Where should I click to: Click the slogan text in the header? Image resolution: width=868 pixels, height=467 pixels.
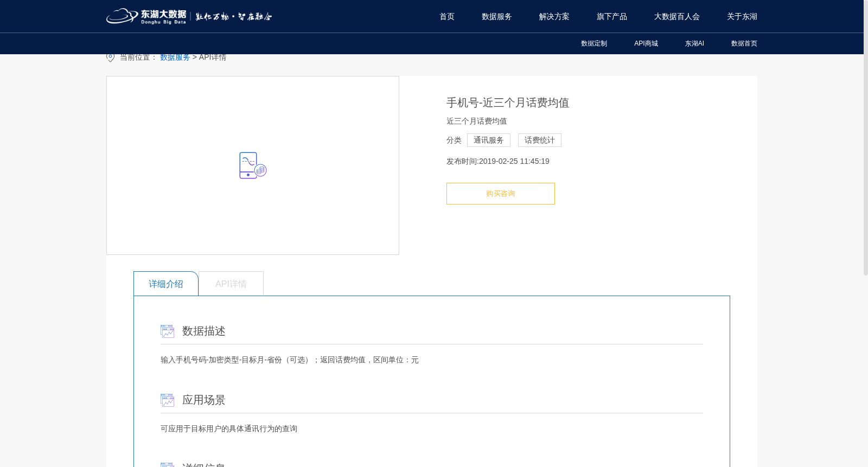coord(234,17)
